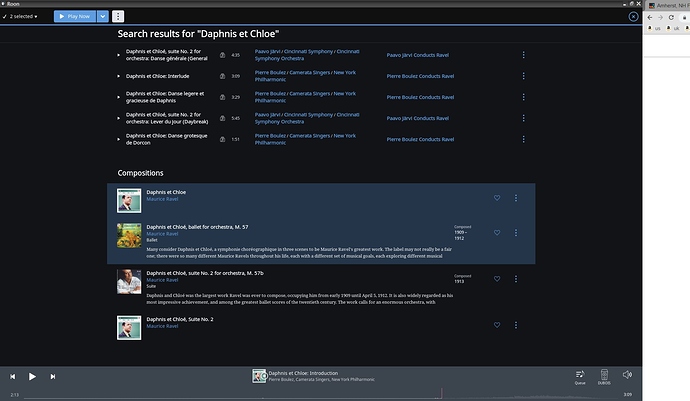
Task: Click the small icon beside the 1:51 duration
Action: click(222, 140)
